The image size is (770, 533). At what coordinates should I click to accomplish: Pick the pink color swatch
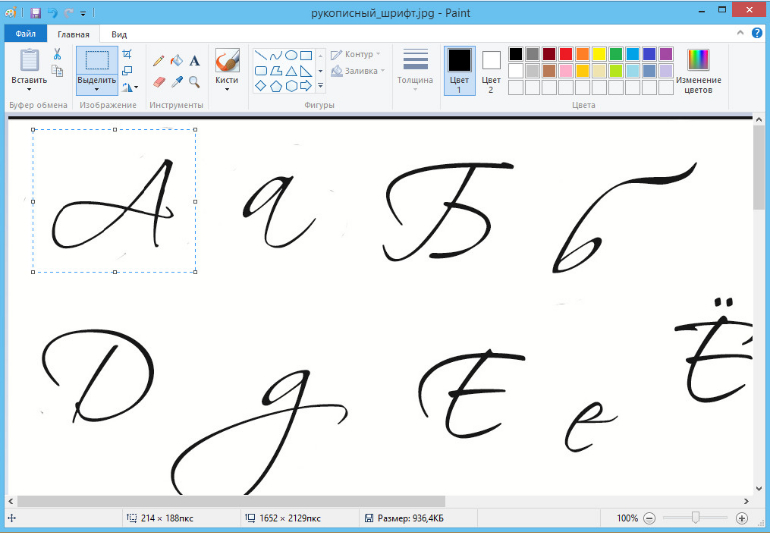coord(566,71)
